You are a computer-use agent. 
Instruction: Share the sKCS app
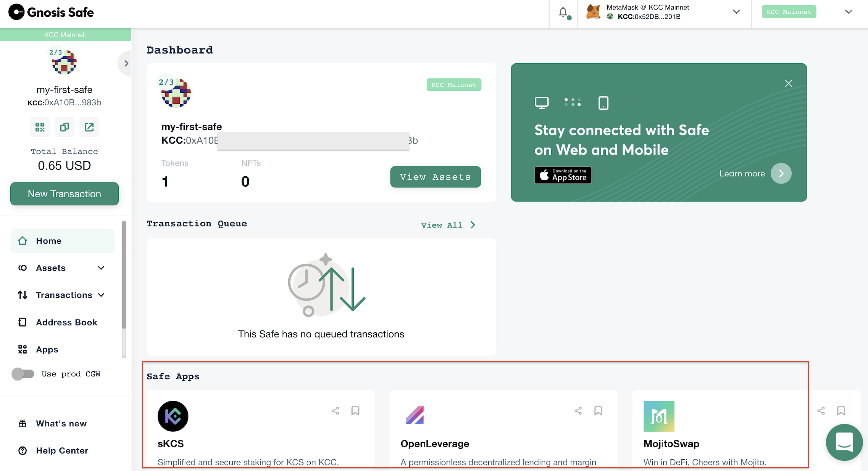click(335, 411)
